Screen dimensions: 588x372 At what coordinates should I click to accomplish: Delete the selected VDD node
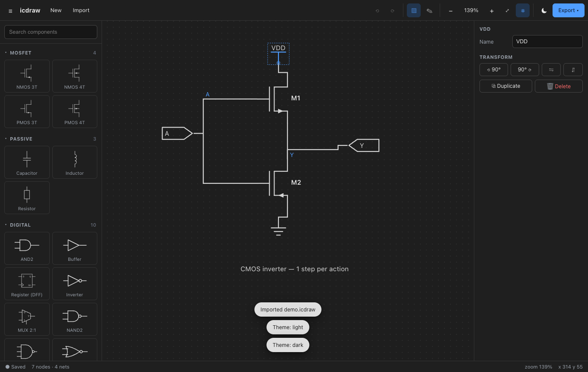point(559,86)
